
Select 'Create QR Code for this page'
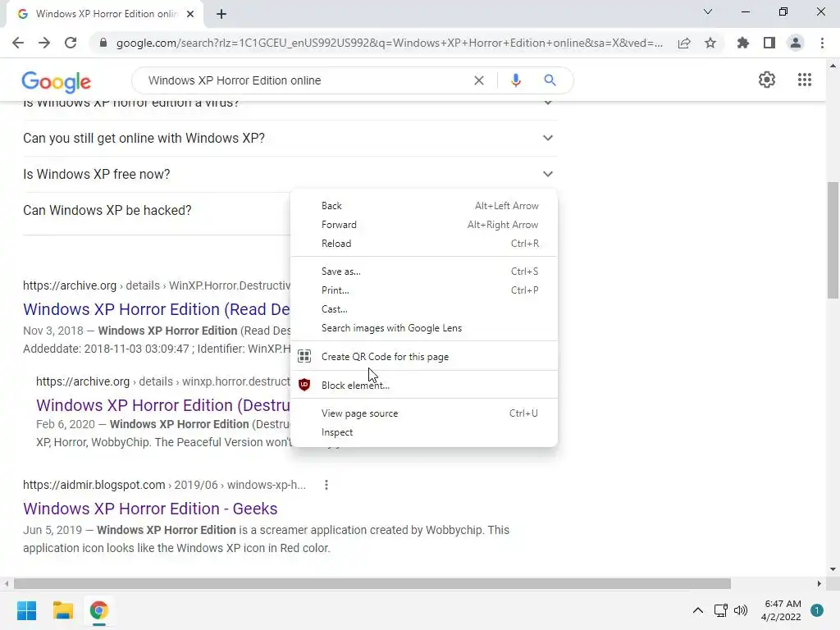pyautogui.click(x=424, y=356)
